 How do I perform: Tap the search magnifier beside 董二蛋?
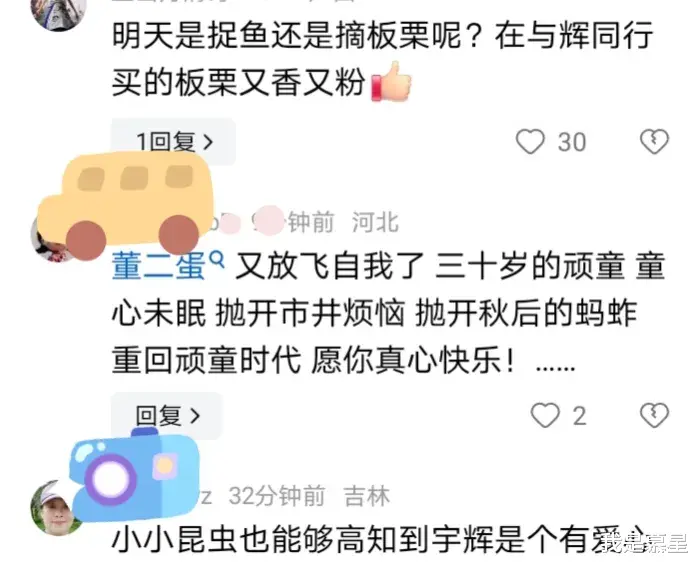pos(217,259)
